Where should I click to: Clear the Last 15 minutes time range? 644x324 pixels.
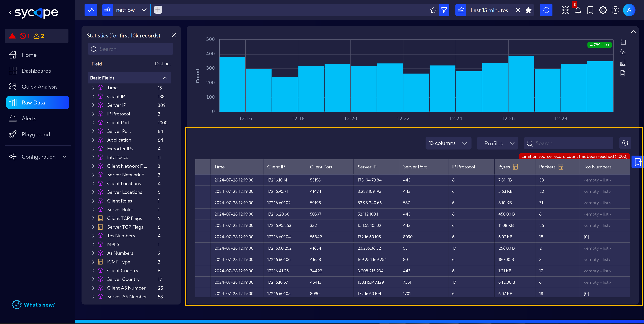pyautogui.click(x=518, y=10)
